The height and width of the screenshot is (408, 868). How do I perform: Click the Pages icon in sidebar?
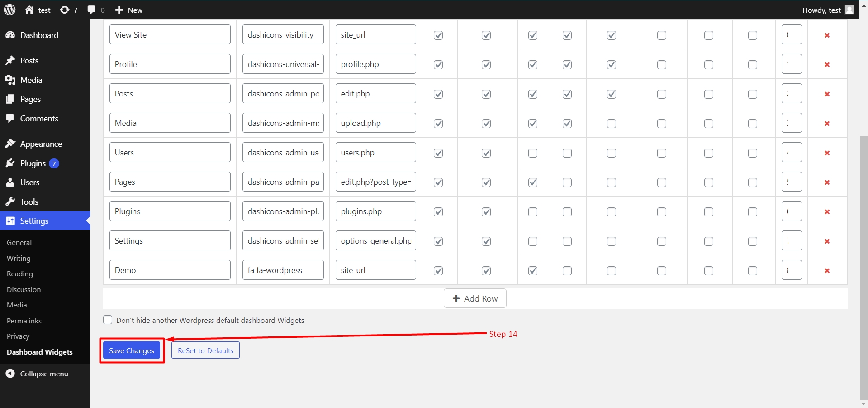coord(10,99)
